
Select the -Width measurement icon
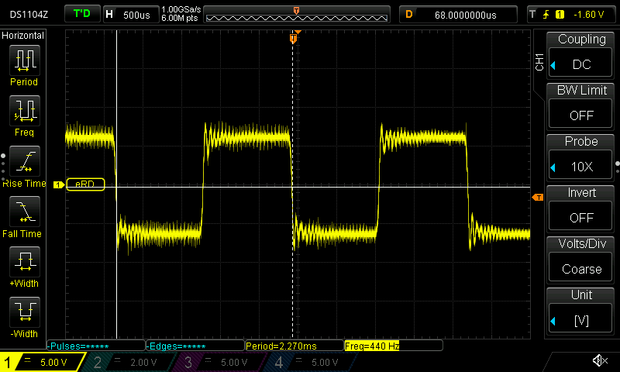24,312
